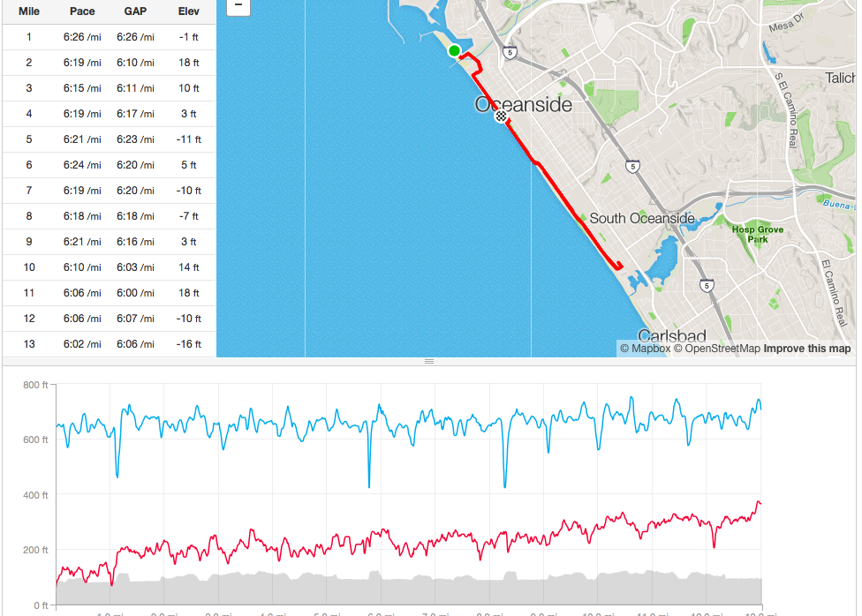
Task: Click the I-5 shield east of Oceanside
Action: click(x=632, y=165)
